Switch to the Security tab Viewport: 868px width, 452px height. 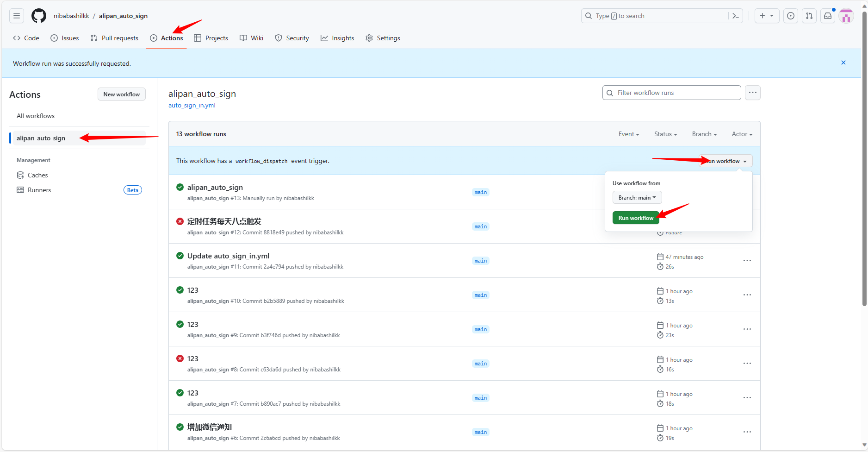[x=292, y=38]
